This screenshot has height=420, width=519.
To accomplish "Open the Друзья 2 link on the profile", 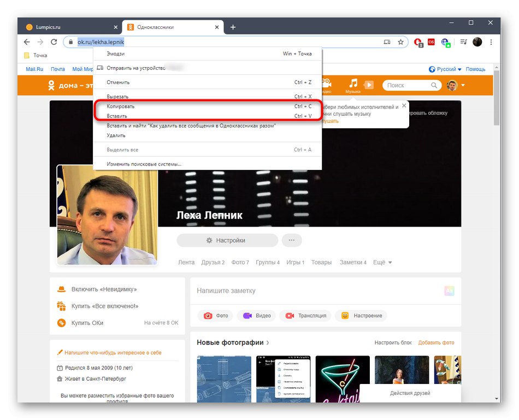I will [213, 262].
